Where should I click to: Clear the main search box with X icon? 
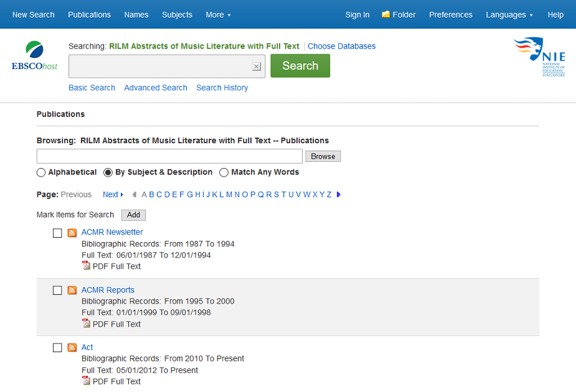[257, 67]
